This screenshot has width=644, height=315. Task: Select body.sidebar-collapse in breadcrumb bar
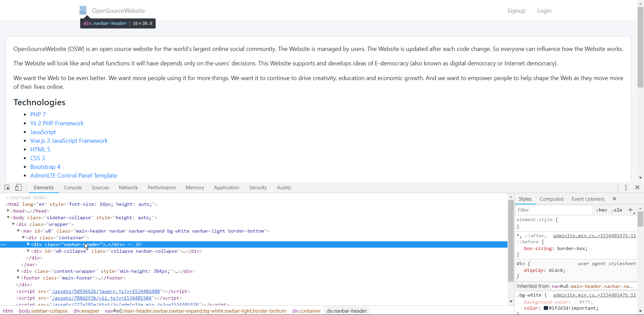[43, 311]
